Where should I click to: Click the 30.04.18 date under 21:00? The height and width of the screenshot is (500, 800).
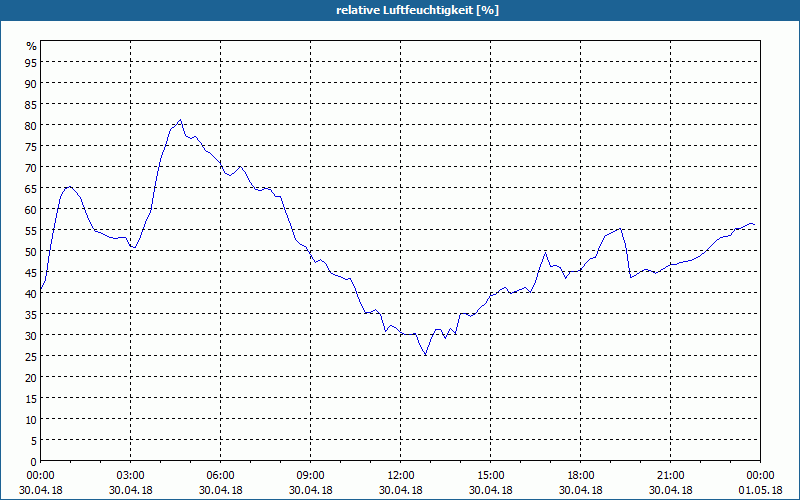[670, 490]
